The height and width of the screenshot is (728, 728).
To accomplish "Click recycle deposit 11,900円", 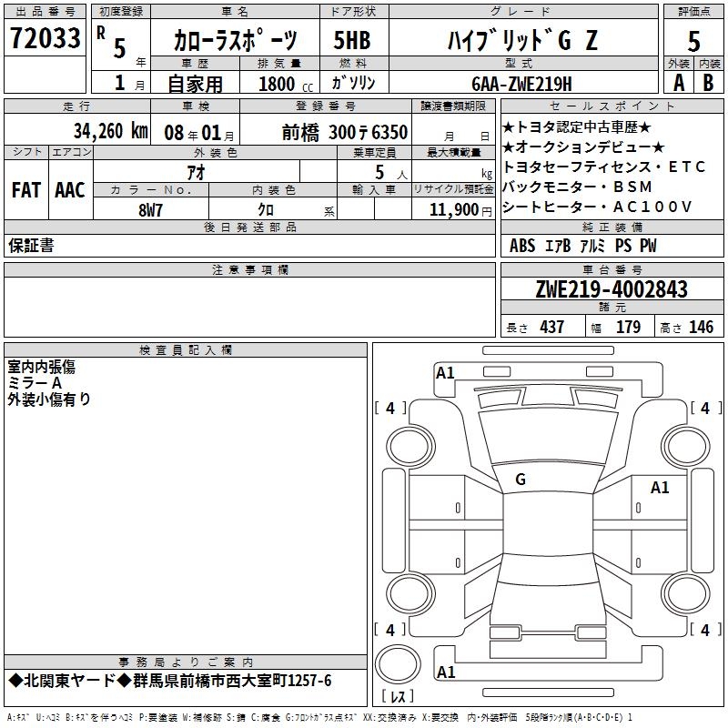I will tap(460, 210).
